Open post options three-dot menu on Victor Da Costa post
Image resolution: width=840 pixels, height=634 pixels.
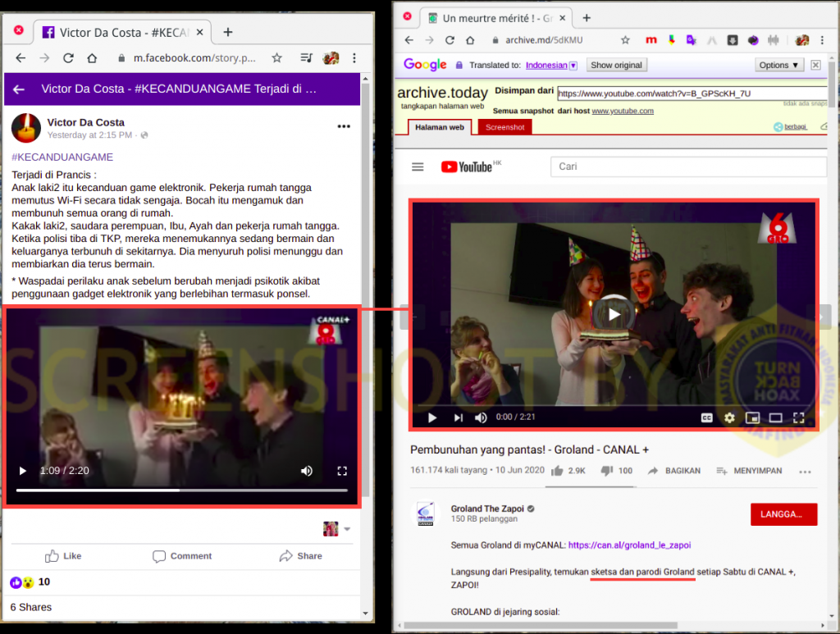pyautogui.click(x=344, y=126)
